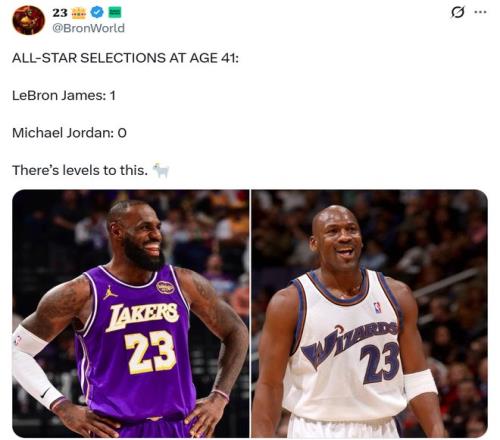This screenshot has width=500, height=440.
Task: Click the green affiliate badge icon
Action: pyautogui.click(x=115, y=13)
